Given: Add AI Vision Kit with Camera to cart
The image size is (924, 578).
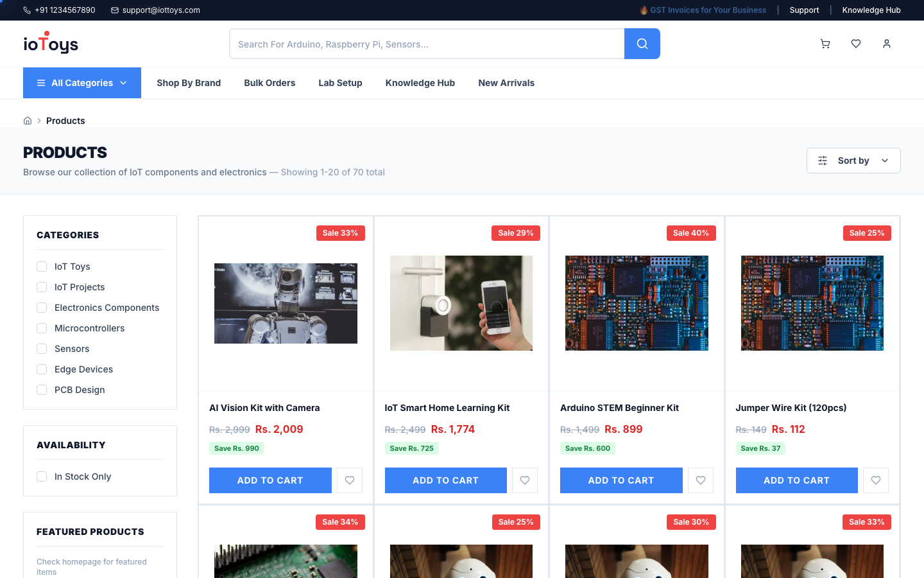Looking at the screenshot, I should 270,480.
